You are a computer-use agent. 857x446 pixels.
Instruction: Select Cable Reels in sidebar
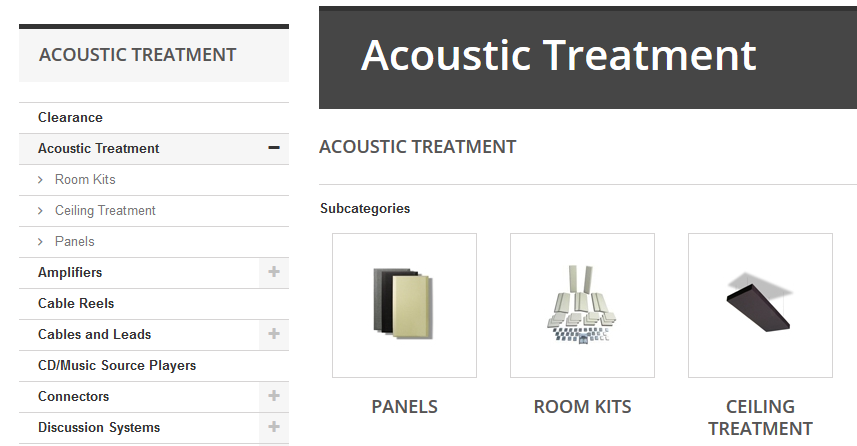(76, 303)
